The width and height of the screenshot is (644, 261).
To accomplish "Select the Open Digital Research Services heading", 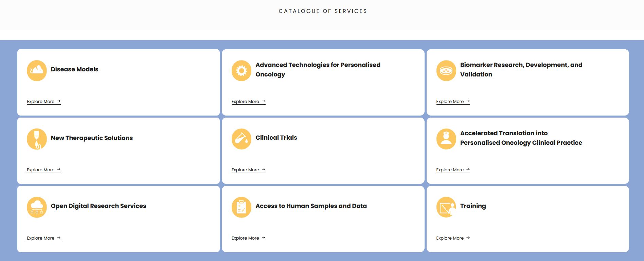I will tap(99, 206).
